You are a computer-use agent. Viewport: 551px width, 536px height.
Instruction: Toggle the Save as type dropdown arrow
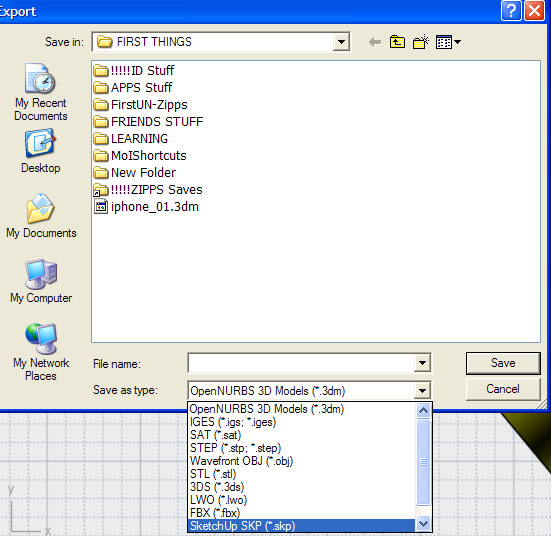point(422,390)
